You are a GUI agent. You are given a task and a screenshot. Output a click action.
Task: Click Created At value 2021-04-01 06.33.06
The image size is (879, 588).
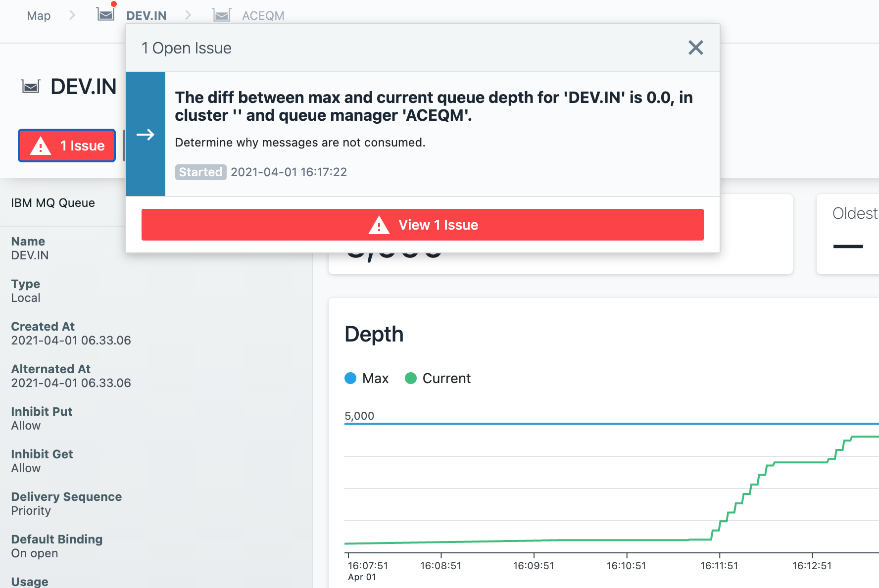pyautogui.click(x=71, y=341)
